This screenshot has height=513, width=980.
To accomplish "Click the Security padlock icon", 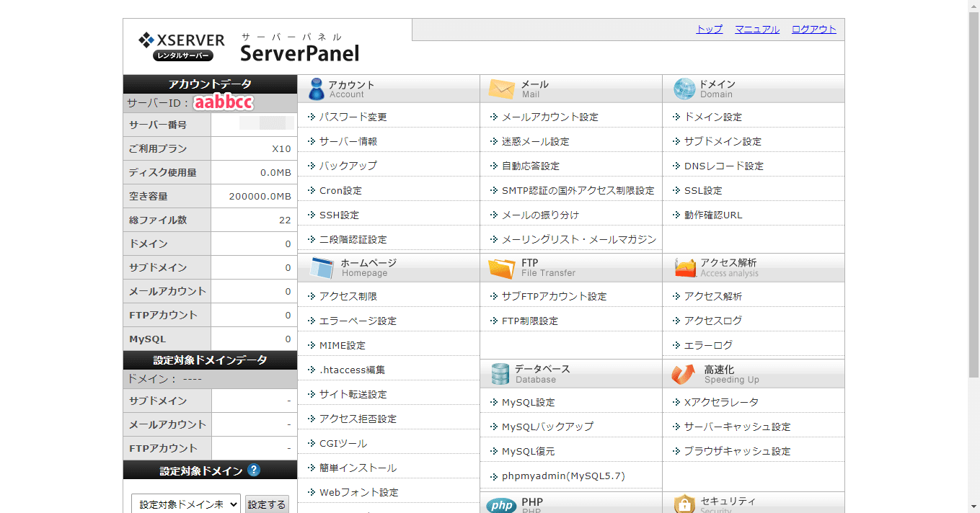I will coord(684,504).
